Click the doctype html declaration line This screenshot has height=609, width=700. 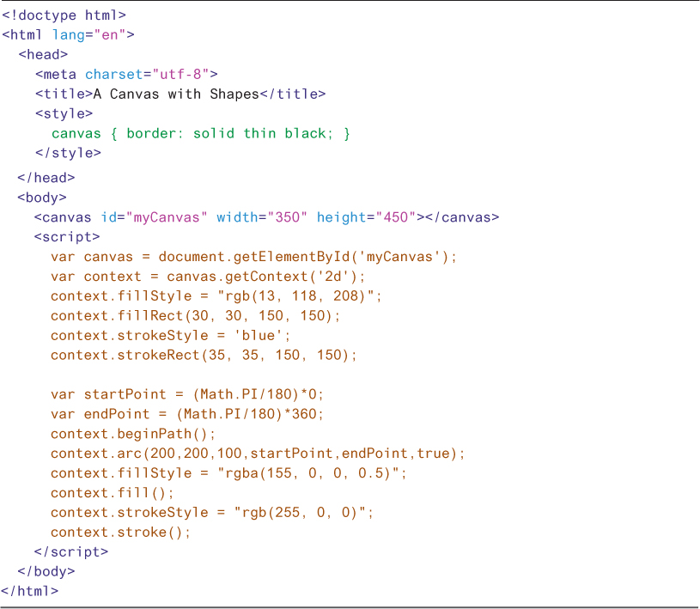[64, 15]
